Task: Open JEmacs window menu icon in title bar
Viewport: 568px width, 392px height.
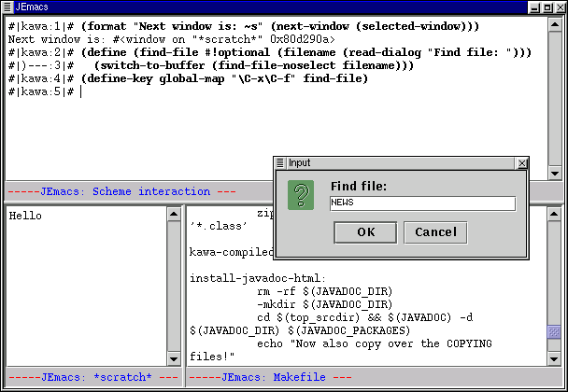Action: 7,7
